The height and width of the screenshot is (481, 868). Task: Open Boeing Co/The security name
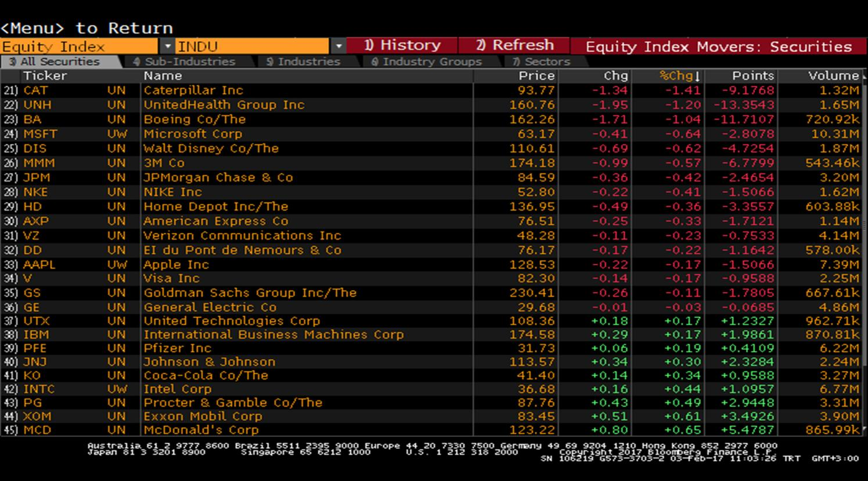(x=195, y=120)
